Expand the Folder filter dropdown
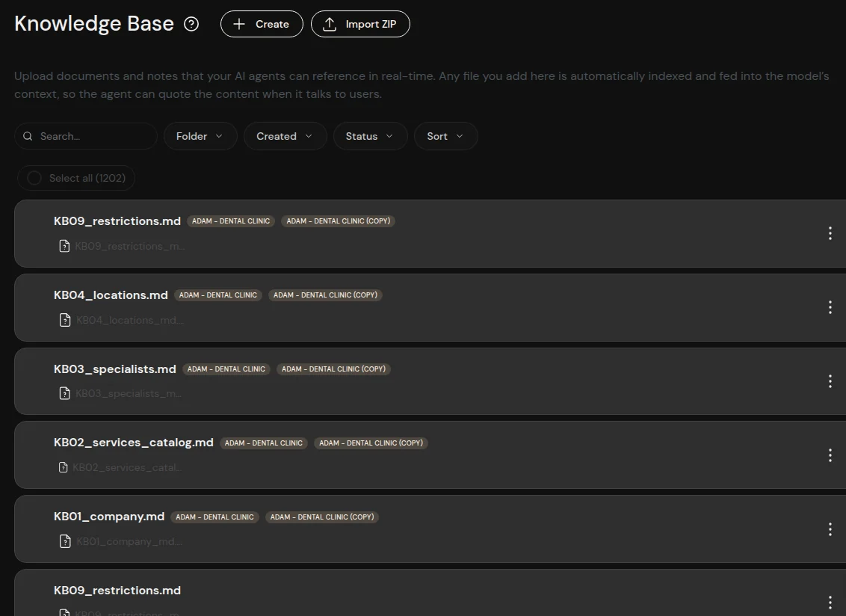846x616 pixels. click(x=200, y=136)
